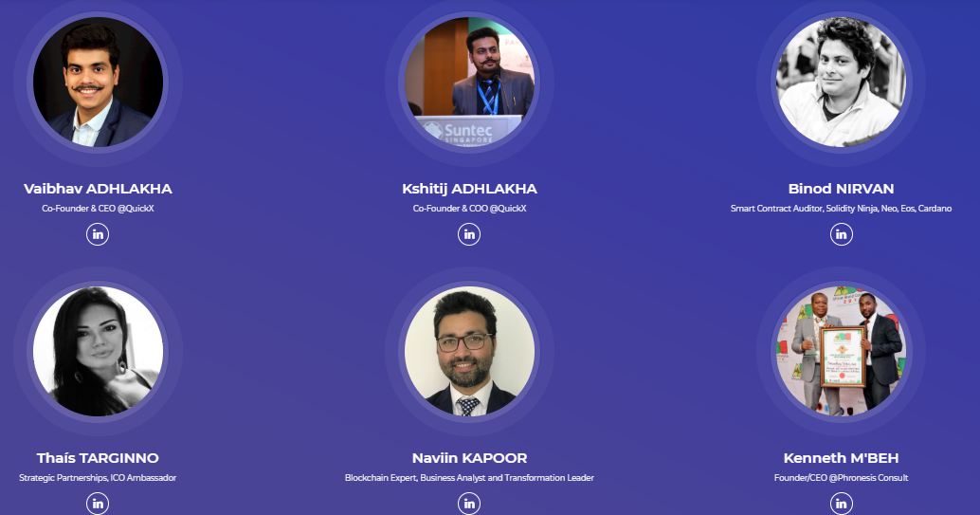Click Vaibhav Adhlakha's profile photo

(x=99, y=82)
